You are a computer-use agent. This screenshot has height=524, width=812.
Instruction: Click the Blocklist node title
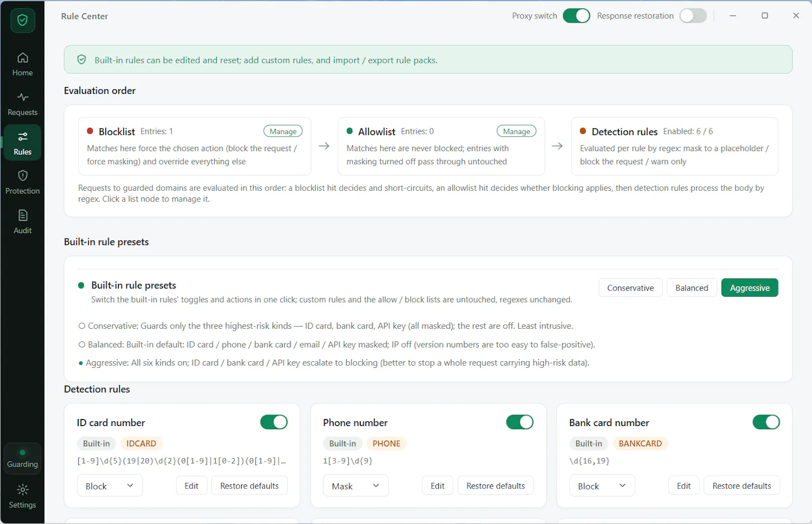coord(117,132)
